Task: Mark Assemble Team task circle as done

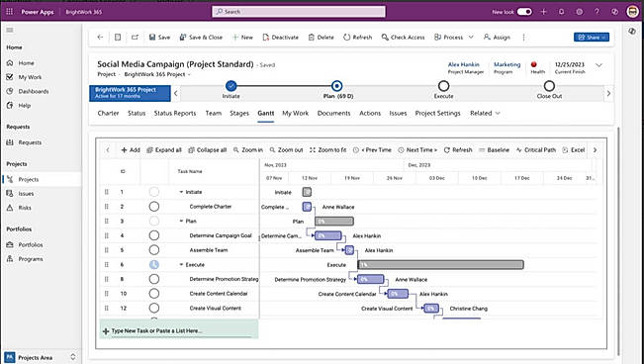Action: pos(154,250)
